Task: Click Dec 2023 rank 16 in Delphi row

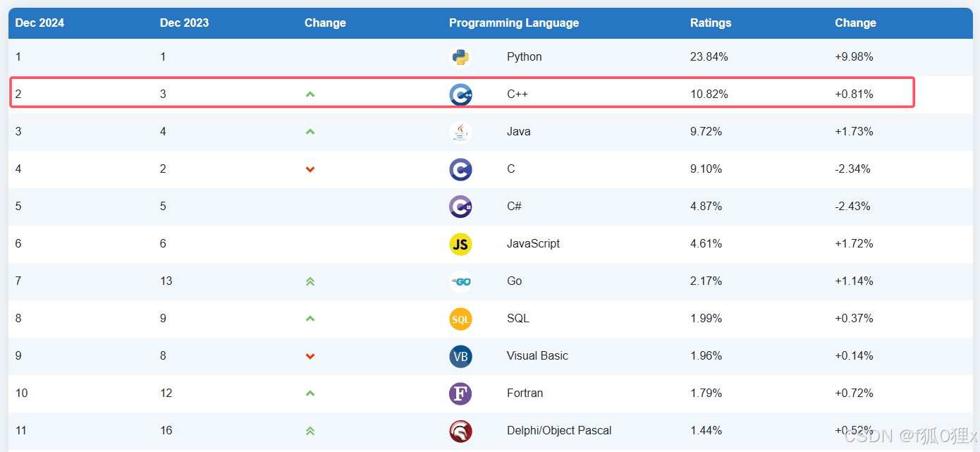Action: pyautogui.click(x=166, y=430)
